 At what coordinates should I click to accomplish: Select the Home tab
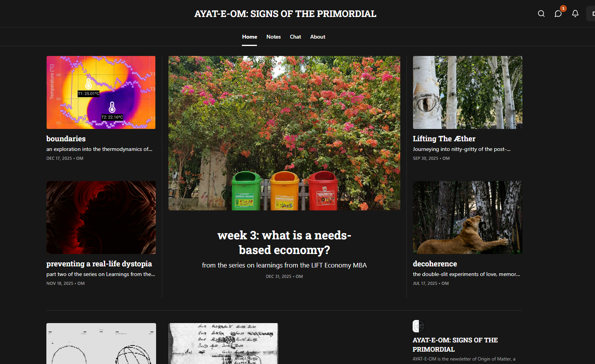(250, 37)
